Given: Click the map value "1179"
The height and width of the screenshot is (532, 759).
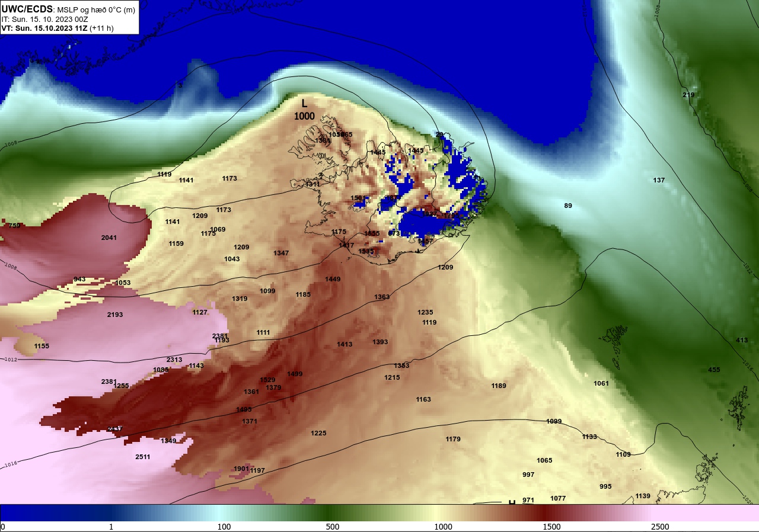Looking at the screenshot, I should 453,439.
